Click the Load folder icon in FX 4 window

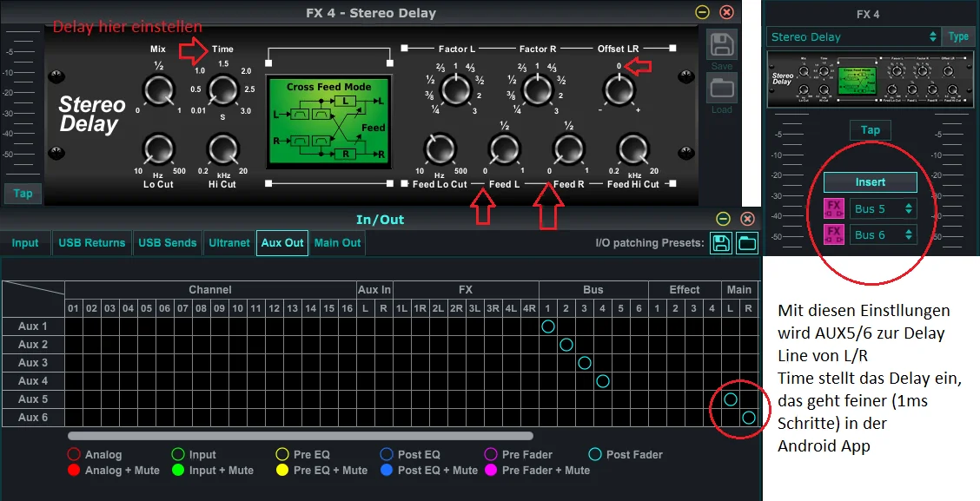click(721, 89)
